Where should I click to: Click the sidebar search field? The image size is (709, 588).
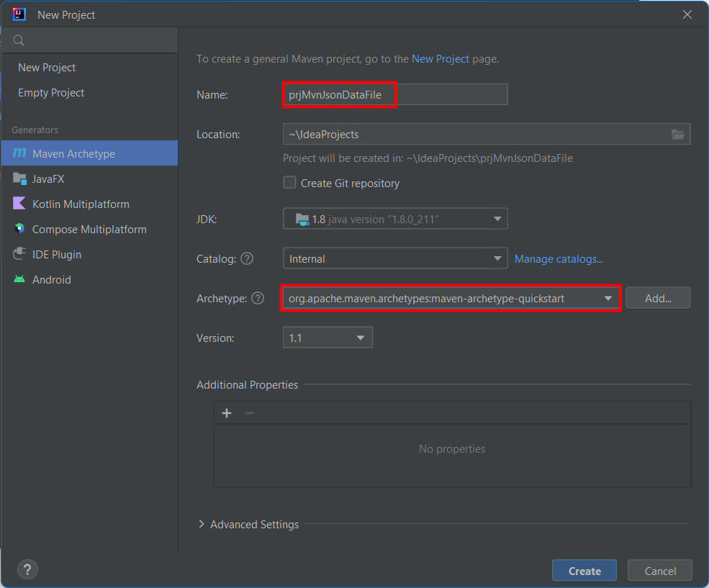pos(89,40)
